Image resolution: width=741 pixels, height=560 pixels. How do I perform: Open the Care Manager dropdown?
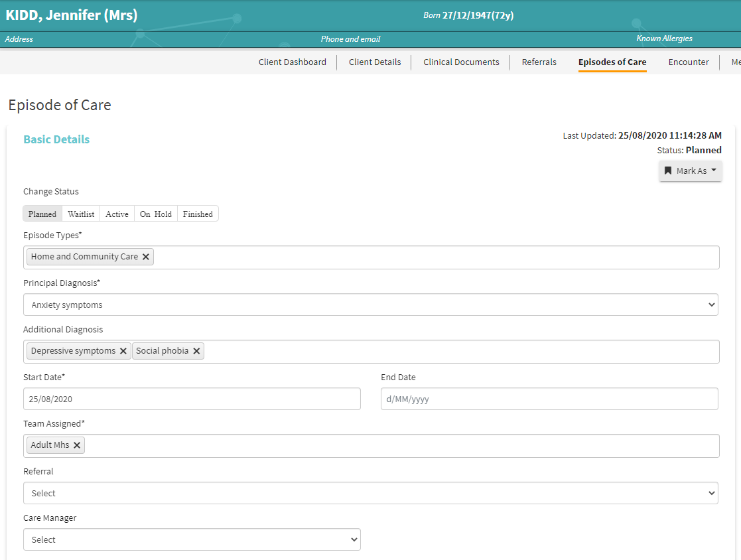point(192,539)
